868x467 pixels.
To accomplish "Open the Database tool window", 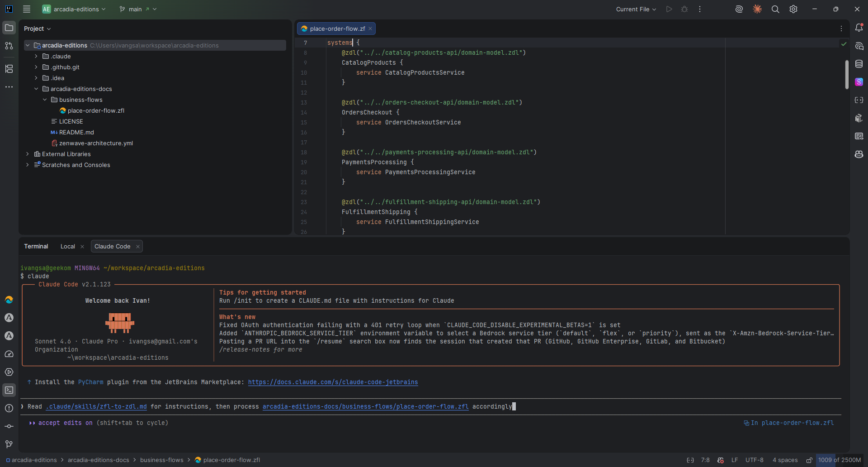I will click(859, 64).
